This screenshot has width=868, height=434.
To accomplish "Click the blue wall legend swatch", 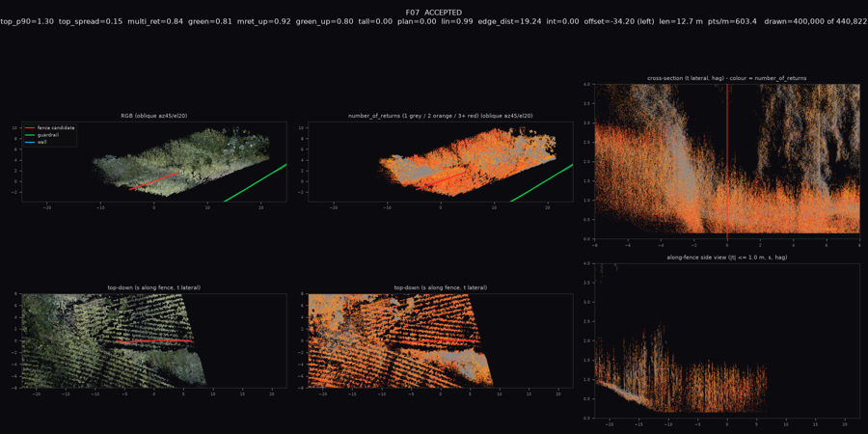I will 31,141.
